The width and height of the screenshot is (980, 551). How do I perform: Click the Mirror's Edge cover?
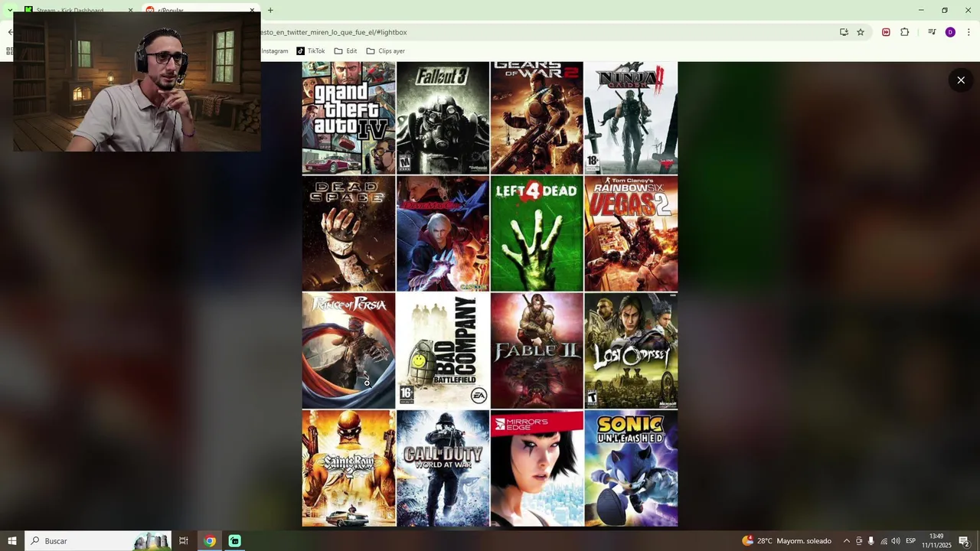click(x=537, y=468)
